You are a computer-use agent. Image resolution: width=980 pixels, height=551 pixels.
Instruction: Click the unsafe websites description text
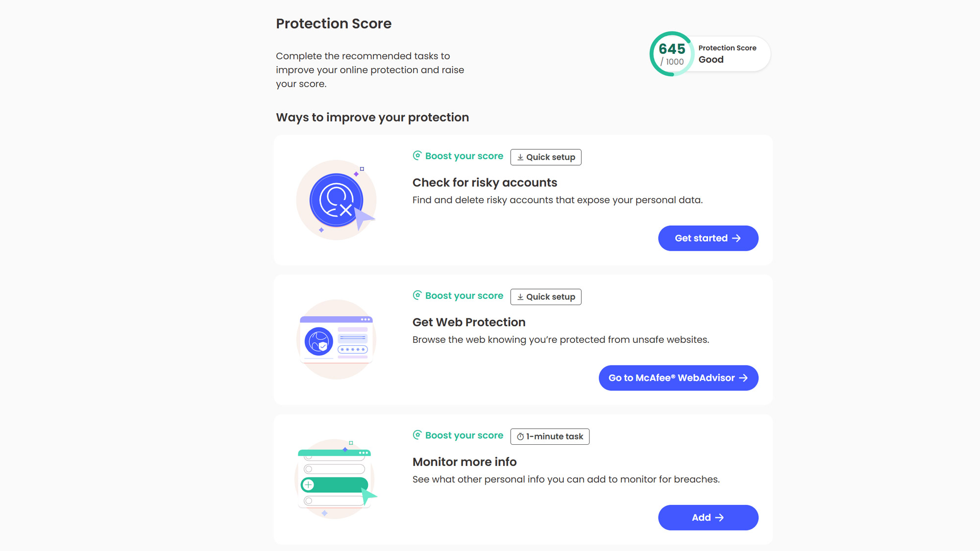pyautogui.click(x=561, y=340)
